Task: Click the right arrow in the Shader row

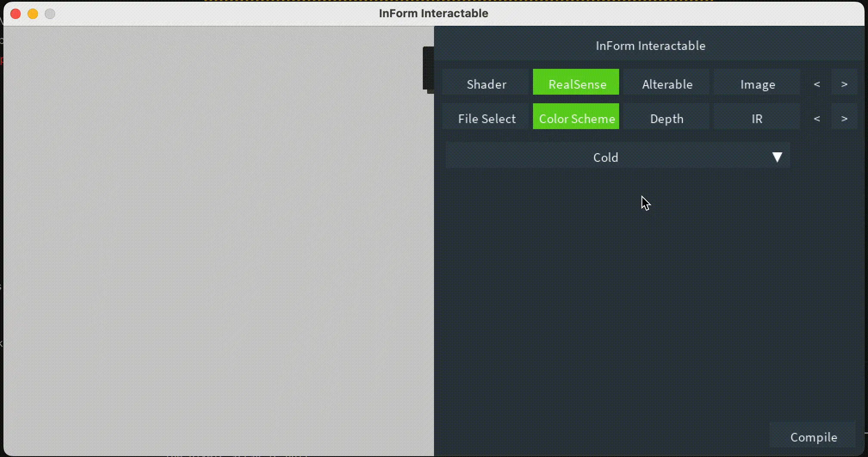Action: click(844, 84)
